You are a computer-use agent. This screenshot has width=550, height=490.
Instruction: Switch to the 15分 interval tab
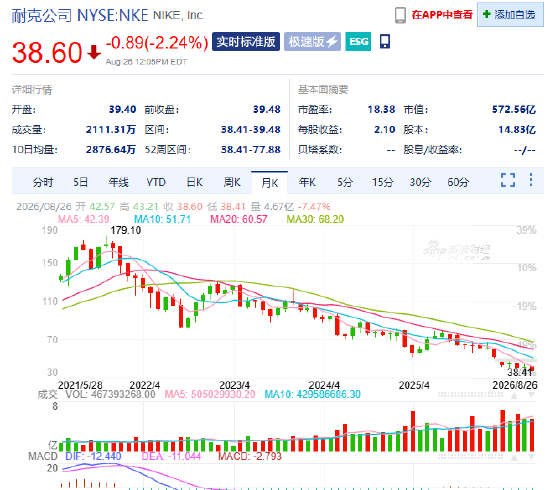382,182
